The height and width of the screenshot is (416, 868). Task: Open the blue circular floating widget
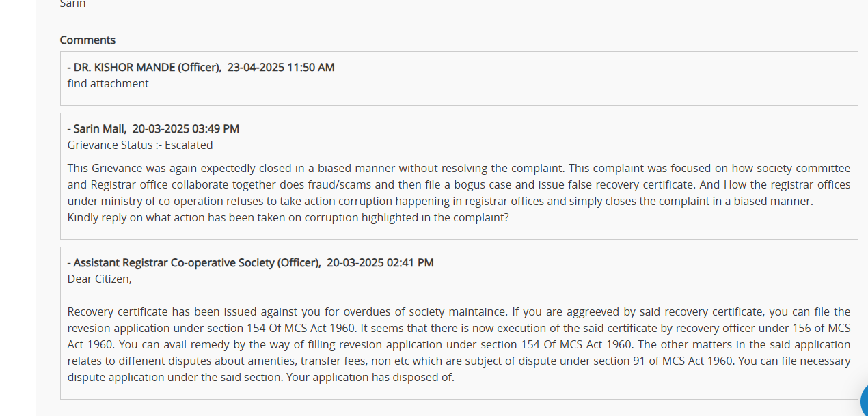[x=864, y=400]
